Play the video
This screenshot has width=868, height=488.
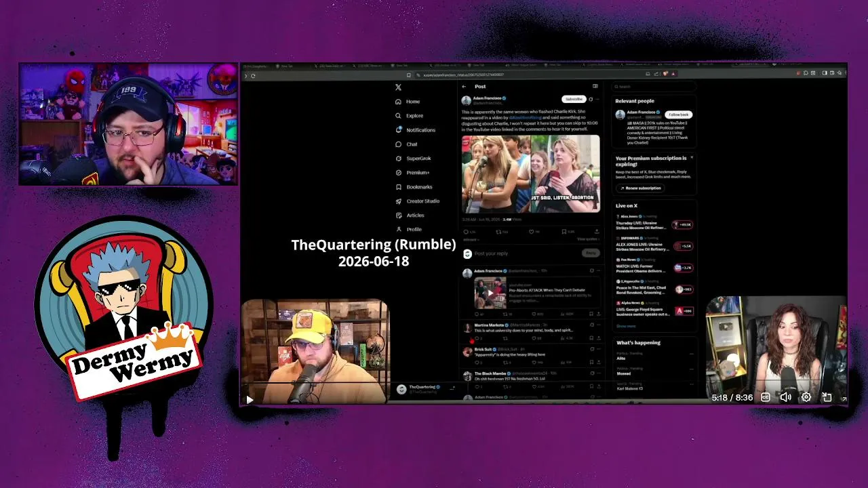tap(250, 400)
